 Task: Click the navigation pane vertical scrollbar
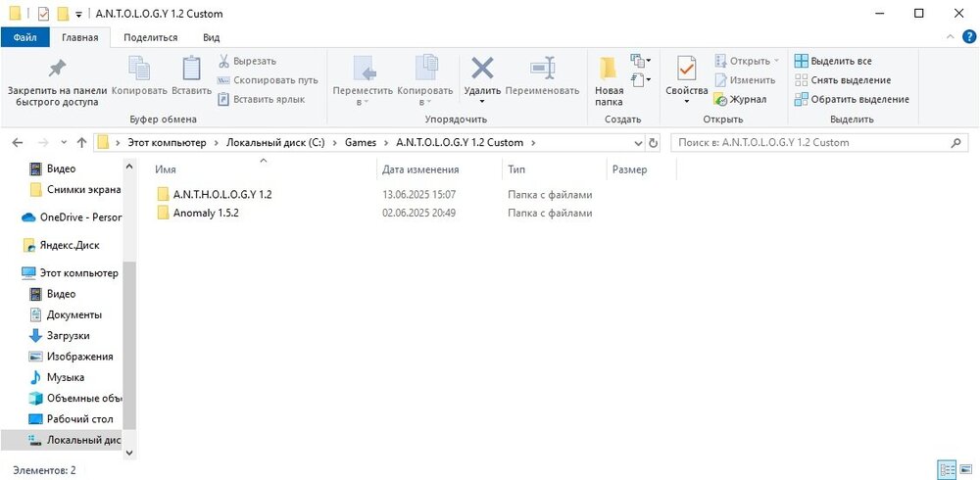click(x=130, y=343)
